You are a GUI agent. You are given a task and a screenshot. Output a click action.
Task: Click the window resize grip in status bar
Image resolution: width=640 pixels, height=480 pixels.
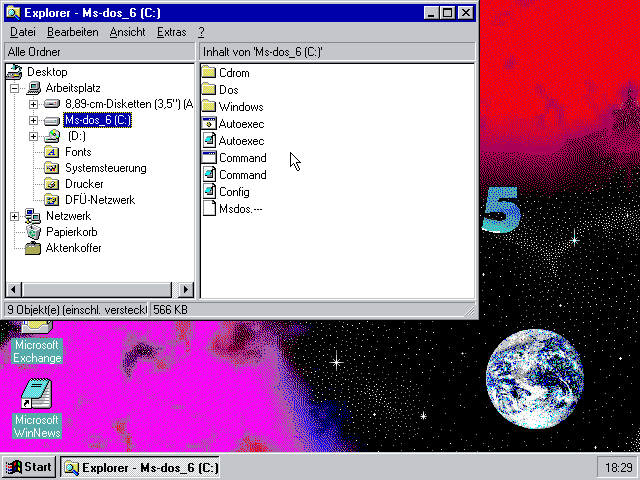click(x=470, y=311)
